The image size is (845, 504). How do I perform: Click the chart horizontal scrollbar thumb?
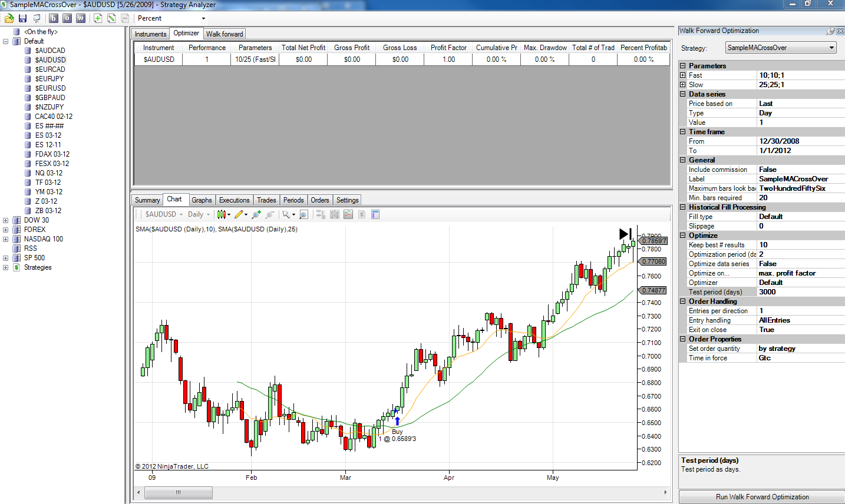coord(178,492)
